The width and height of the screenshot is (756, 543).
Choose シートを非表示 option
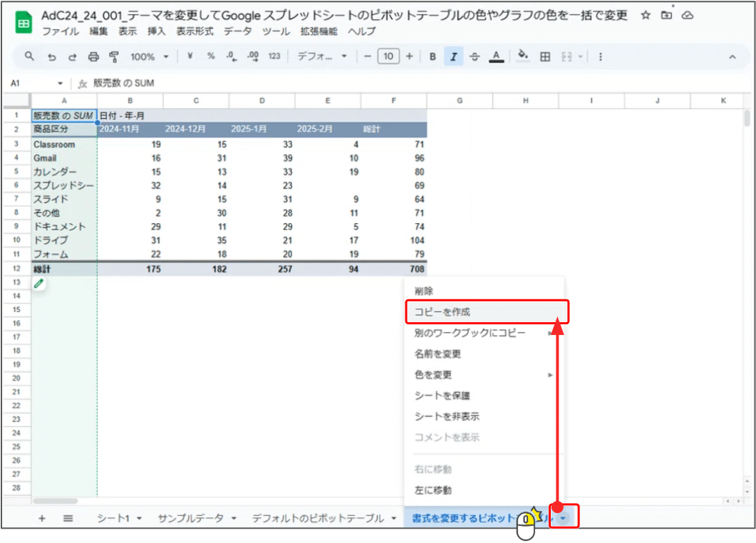tap(484, 416)
